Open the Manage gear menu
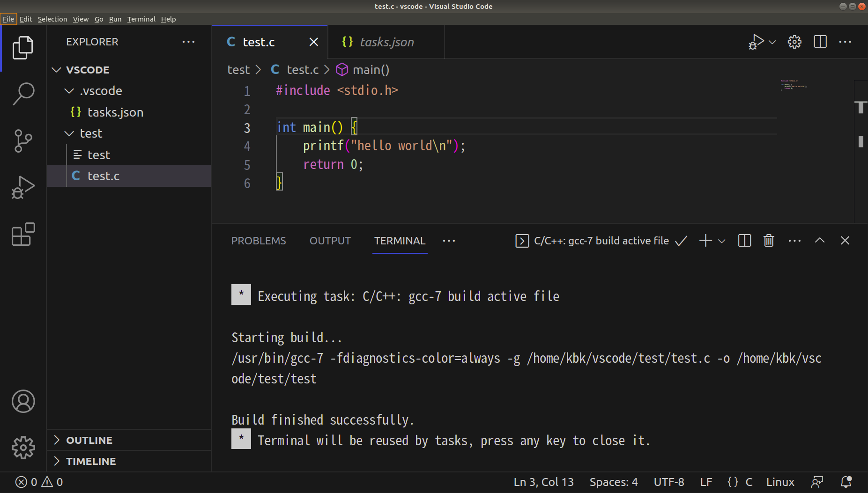This screenshot has width=868, height=493. click(x=23, y=448)
